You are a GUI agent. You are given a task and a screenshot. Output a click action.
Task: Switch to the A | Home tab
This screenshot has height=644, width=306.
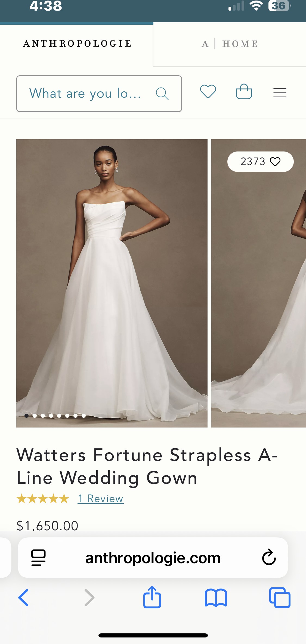click(230, 44)
